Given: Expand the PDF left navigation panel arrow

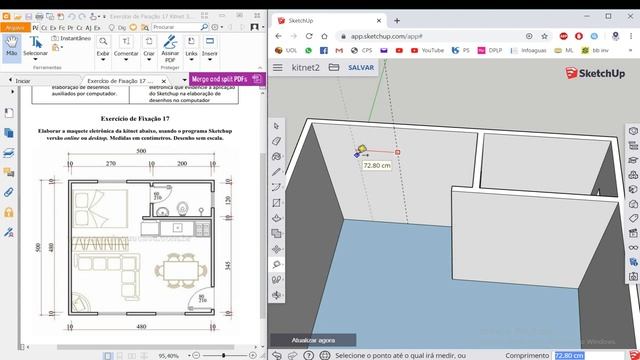Looking at the screenshot, I should pos(12,92).
